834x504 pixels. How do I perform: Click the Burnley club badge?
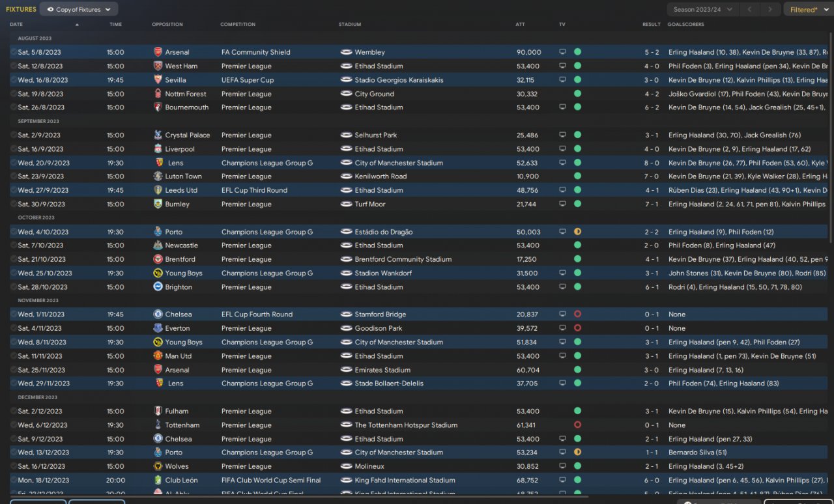click(x=158, y=204)
